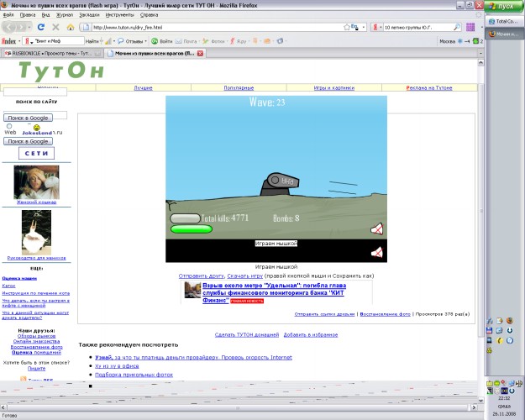Click the СЕТИ button
Viewport: 525px width, 420px height.
point(36,154)
